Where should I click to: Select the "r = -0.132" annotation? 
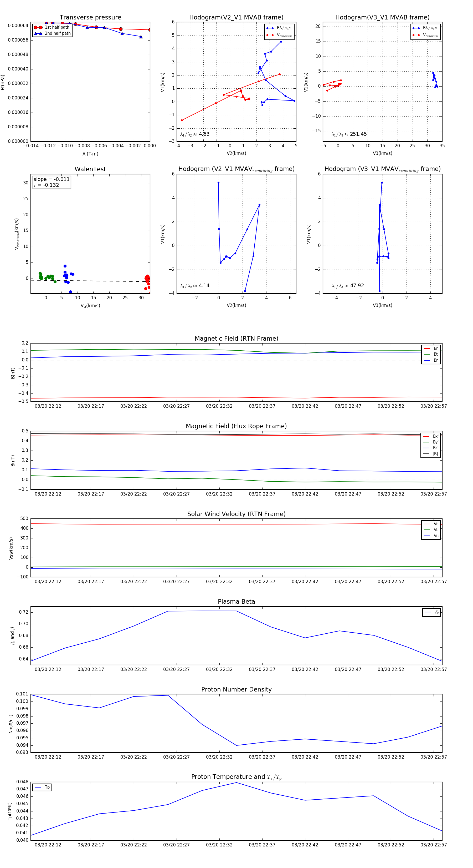47,185
